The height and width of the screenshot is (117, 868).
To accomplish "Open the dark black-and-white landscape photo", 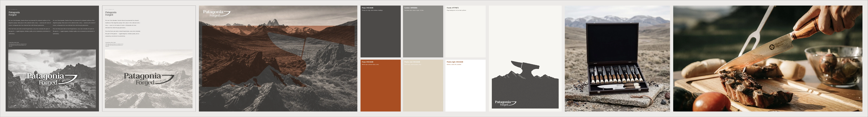I will coord(52,79).
